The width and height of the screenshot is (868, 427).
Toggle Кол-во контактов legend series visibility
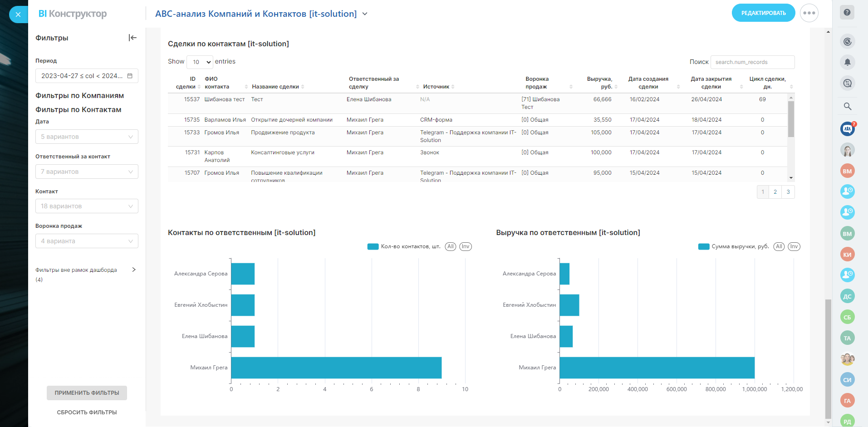click(404, 246)
